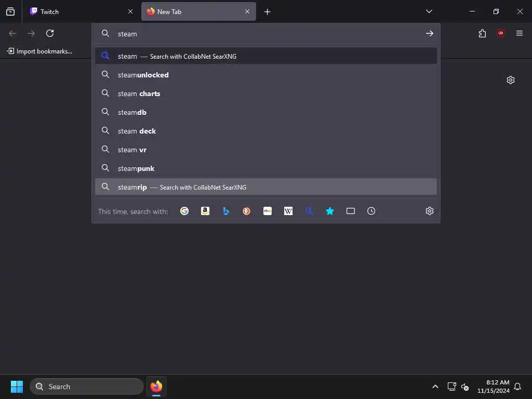Close the Twitch tab
Viewport: 532px width, 399px height.
(130, 11)
